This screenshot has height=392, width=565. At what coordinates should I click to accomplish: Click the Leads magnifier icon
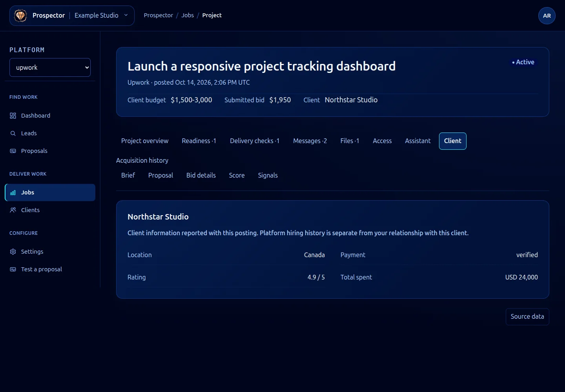13,133
